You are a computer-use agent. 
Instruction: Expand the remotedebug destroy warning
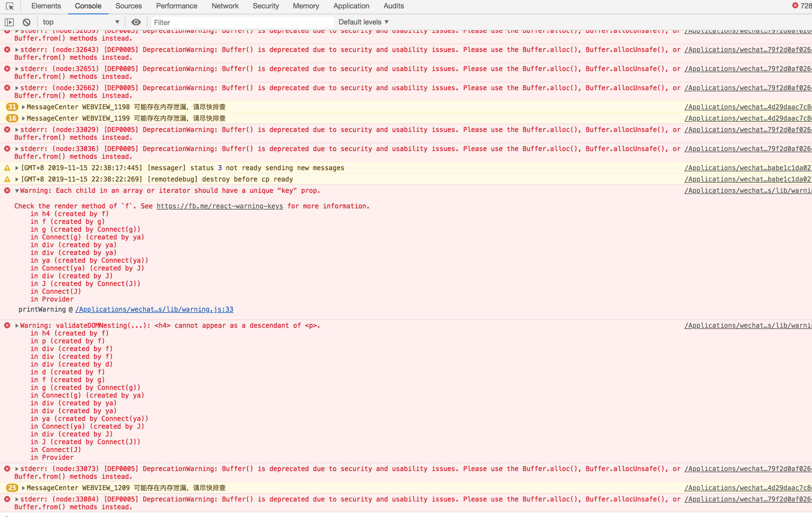(17, 180)
